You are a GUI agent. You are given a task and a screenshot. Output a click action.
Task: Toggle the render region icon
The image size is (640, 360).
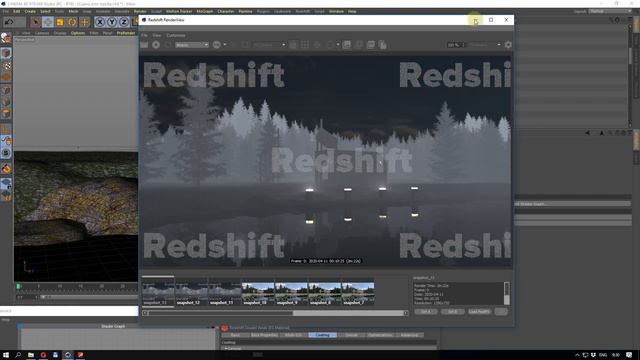pos(245,44)
